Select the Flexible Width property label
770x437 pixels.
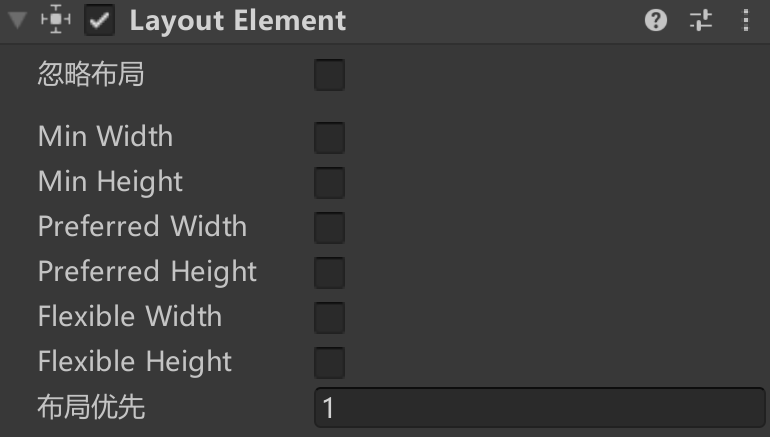click(x=130, y=316)
